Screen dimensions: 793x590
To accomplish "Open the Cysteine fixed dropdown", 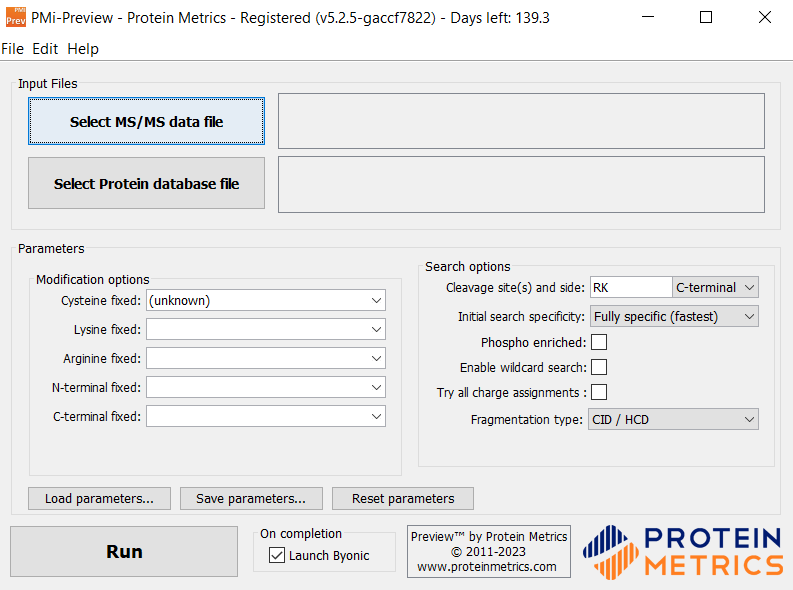I will click(266, 300).
